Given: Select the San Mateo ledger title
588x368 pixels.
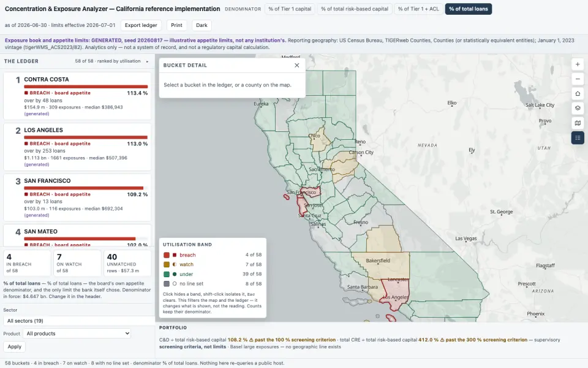Looking at the screenshot, I should coord(40,232).
